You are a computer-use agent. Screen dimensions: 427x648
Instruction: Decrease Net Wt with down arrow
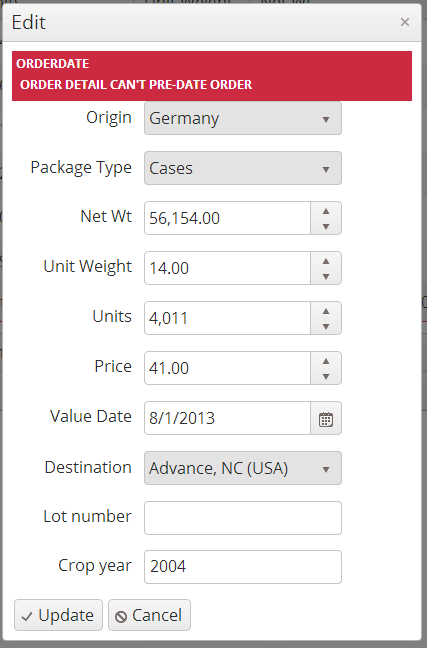coord(326,226)
